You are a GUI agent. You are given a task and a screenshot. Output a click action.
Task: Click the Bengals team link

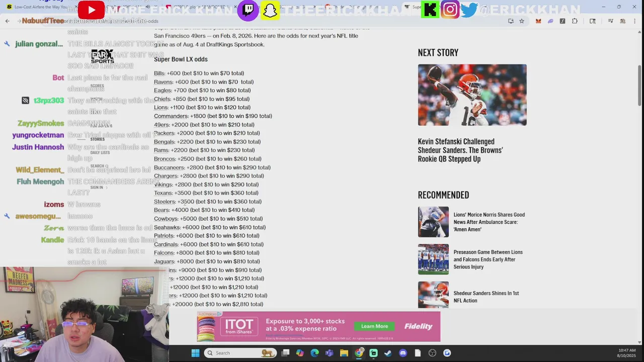tap(165, 142)
